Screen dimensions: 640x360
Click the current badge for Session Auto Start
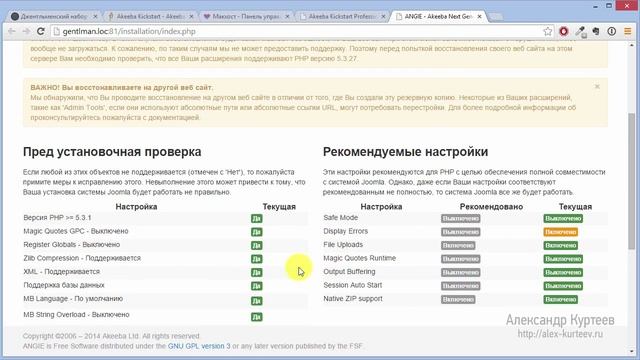[563, 286]
